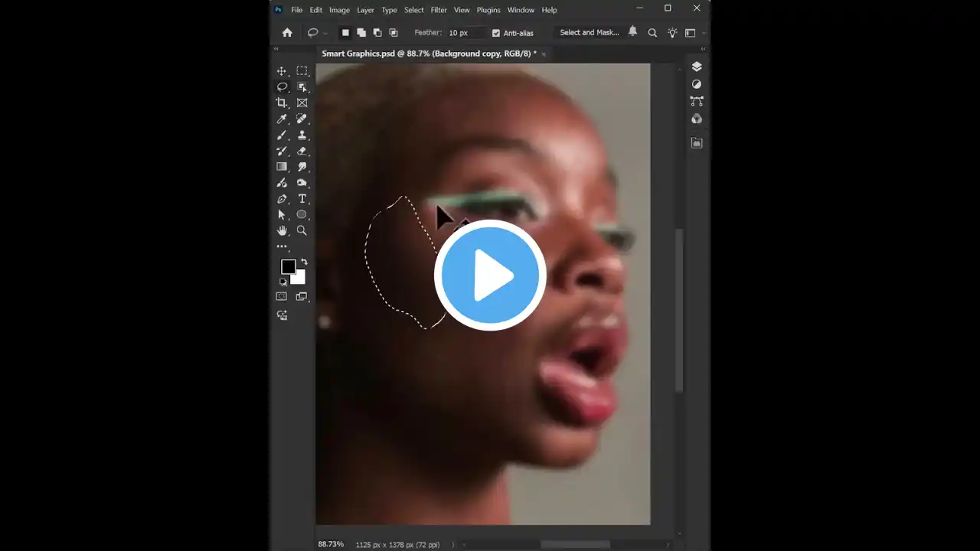
Task: Swap foreground and background colors
Action: tap(304, 262)
